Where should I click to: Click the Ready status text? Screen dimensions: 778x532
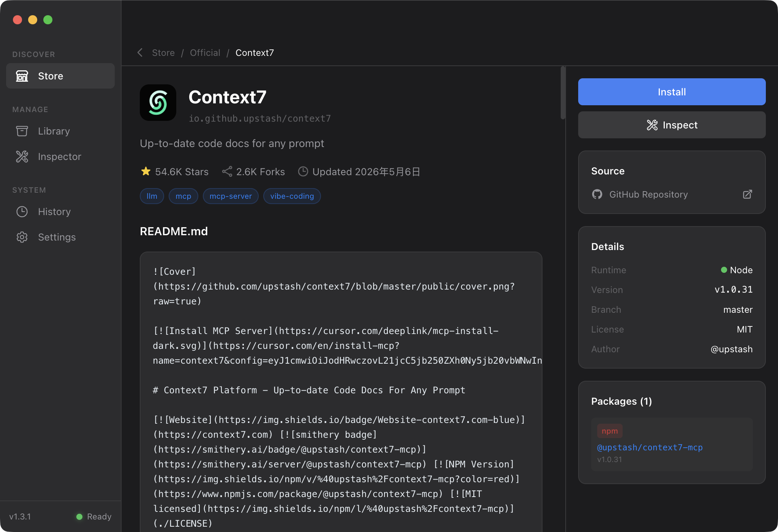99,516
